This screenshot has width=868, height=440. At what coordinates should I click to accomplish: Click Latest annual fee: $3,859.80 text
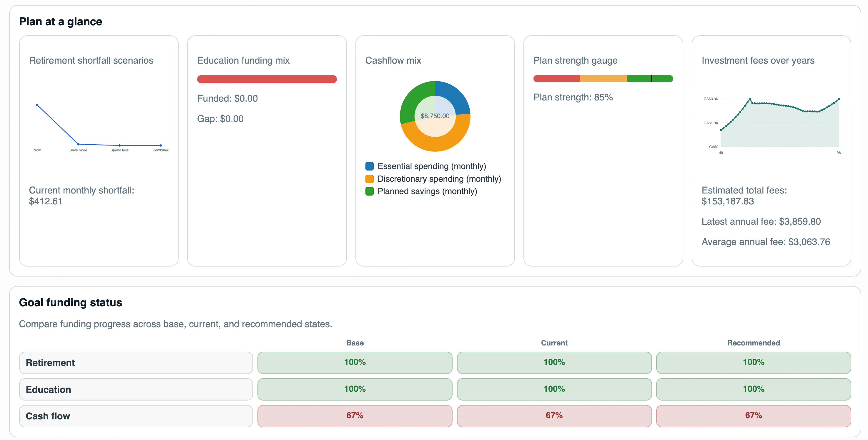click(x=761, y=221)
